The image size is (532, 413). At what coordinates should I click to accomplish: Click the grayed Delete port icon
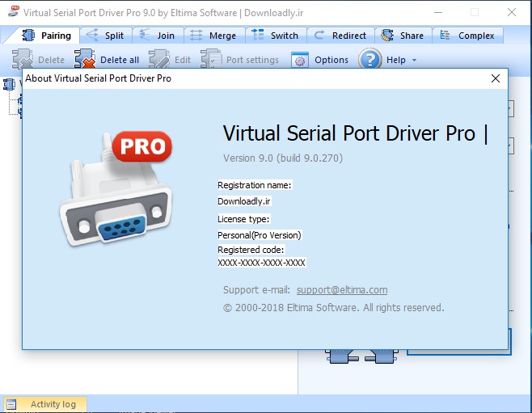[23, 60]
